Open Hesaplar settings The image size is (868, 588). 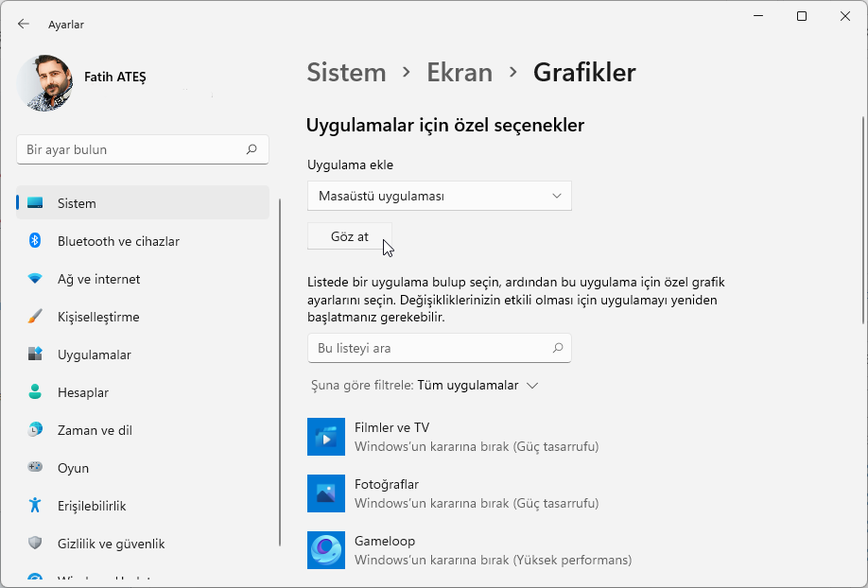[x=143, y=392]
